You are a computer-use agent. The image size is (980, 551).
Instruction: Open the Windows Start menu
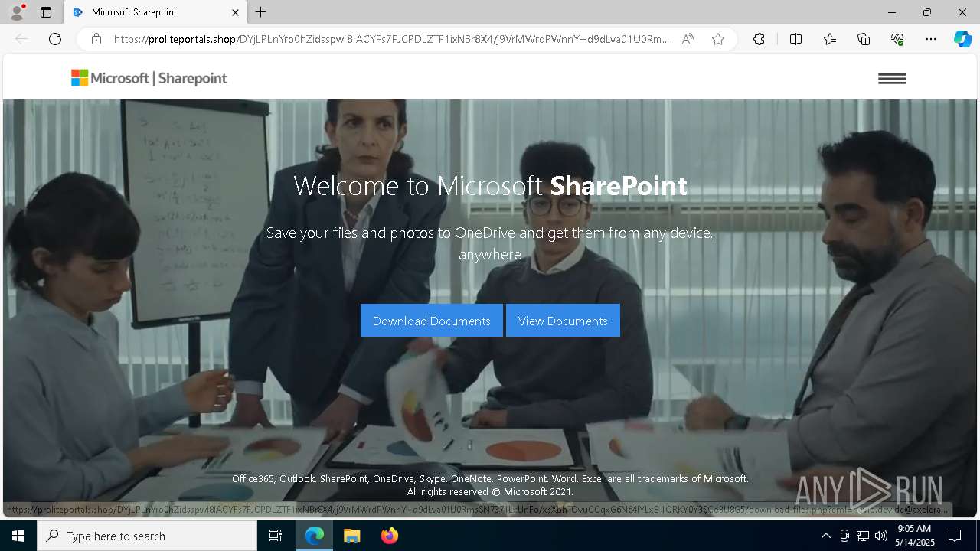coord(18,536)
